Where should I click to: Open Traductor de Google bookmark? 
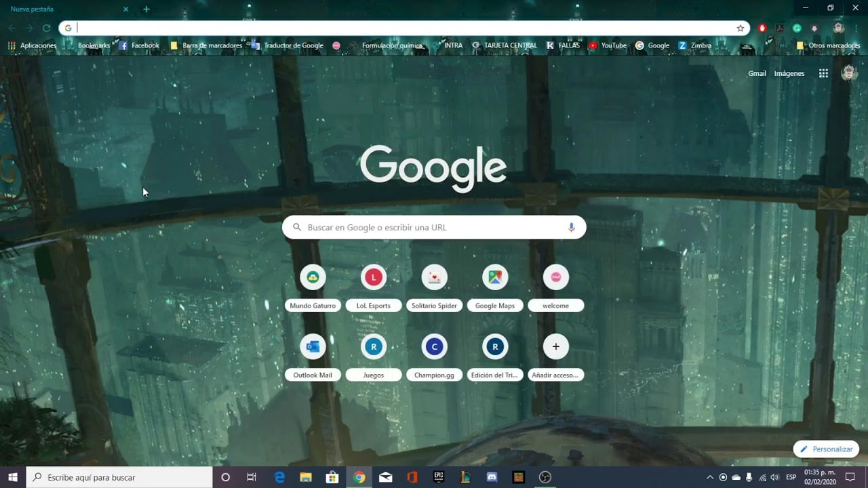coord(287,45)
